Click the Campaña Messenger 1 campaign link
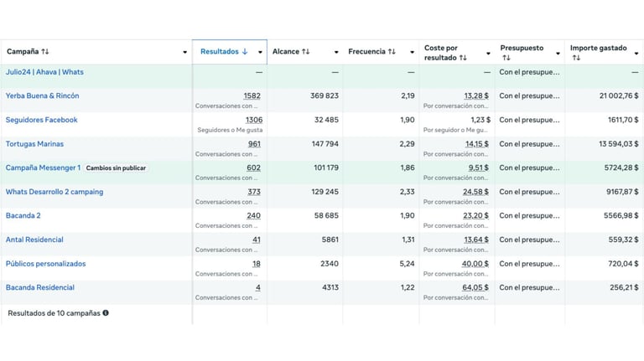This screenshot has width=644, height=361. (43, 168)
